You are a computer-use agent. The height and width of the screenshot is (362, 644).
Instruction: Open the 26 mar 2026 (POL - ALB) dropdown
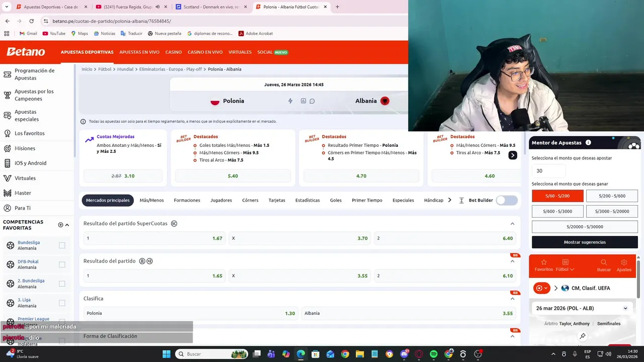coord(582,308)
